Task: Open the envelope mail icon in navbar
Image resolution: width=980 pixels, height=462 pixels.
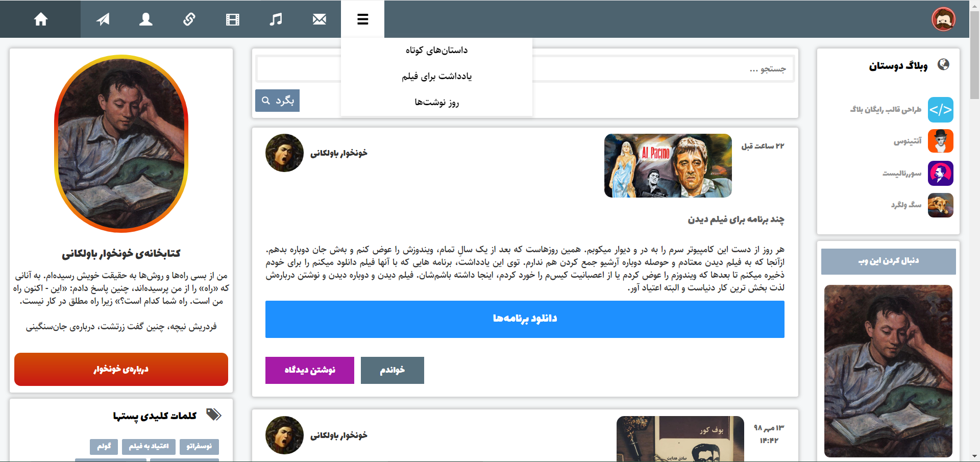Action: click(320, 19)
